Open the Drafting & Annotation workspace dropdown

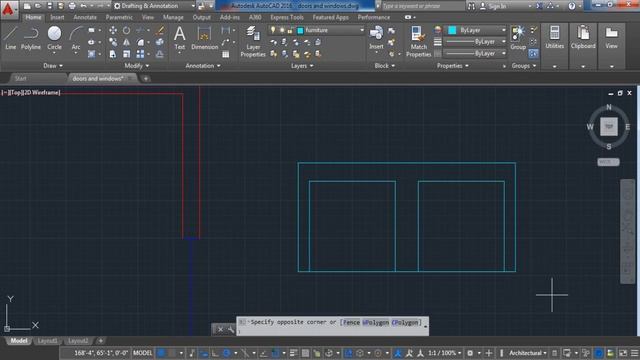154,6
